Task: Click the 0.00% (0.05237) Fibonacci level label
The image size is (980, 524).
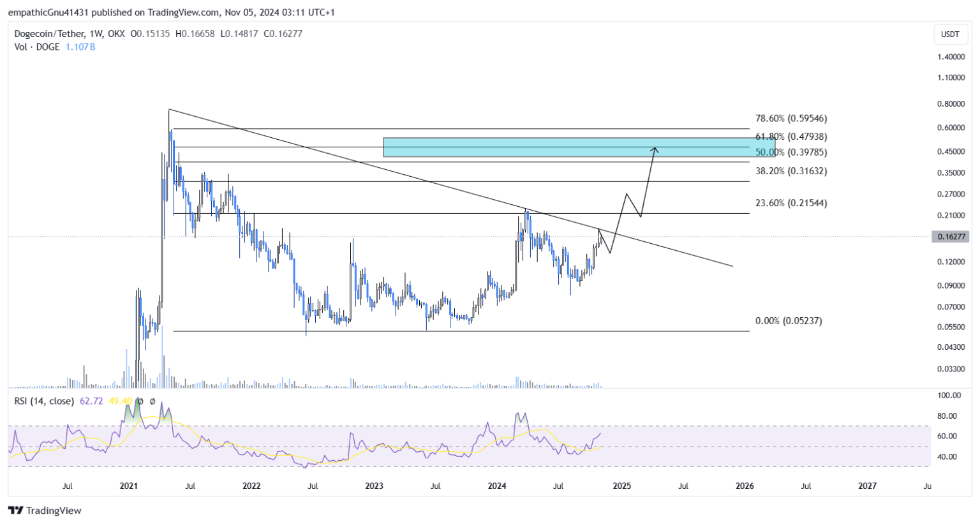Action: 788,321
